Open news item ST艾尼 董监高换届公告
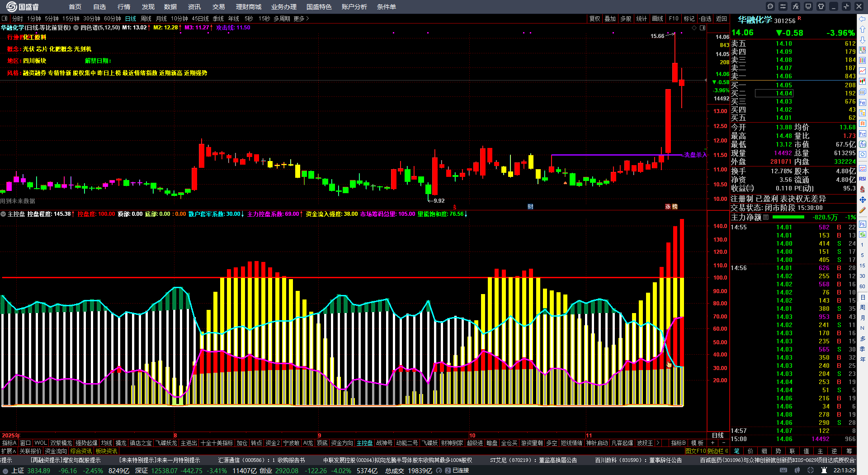 pyautogui.click(x=533, y=460)
